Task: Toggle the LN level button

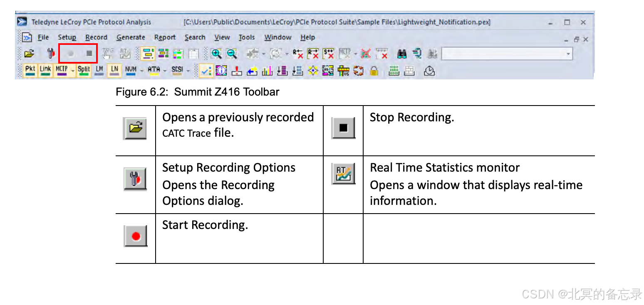Action: [x=114, y=71]
